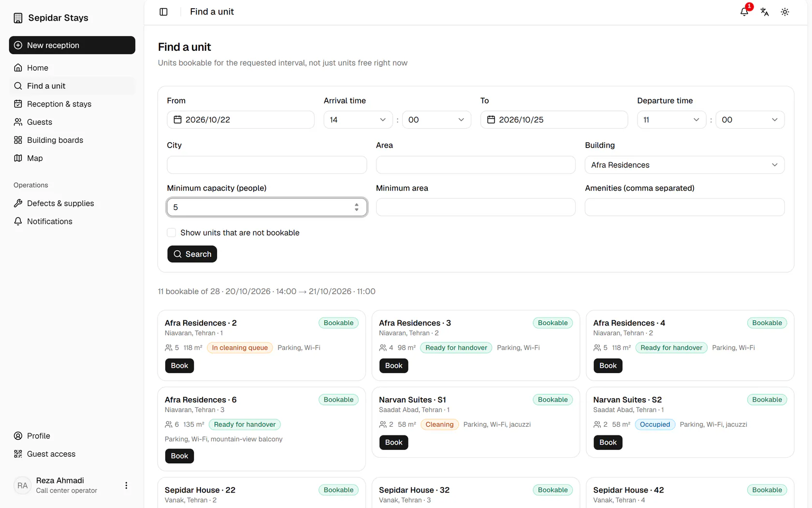Image resolution: width=812 pixels, height=508 pixels.
Task: Open Guests page
Action: coord(72,122)
